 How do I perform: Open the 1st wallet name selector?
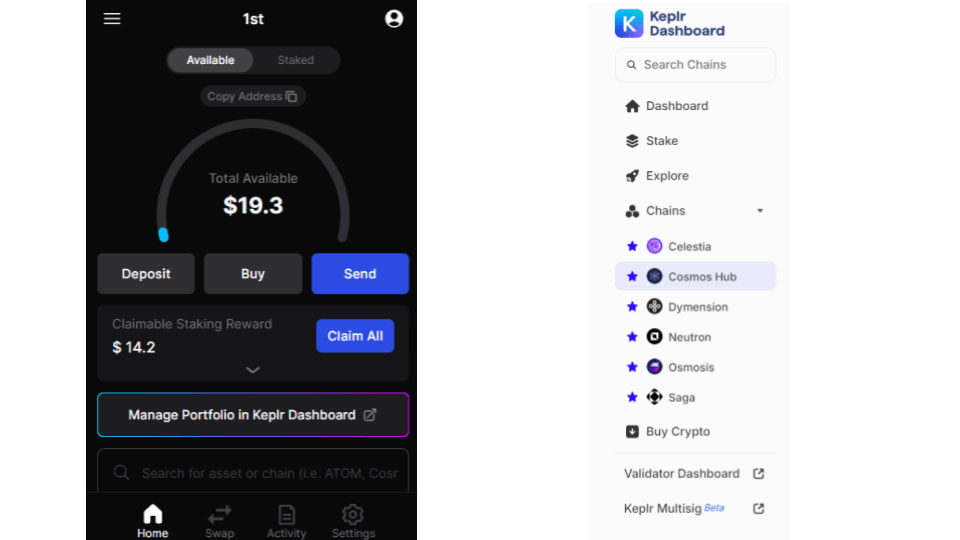253,19
